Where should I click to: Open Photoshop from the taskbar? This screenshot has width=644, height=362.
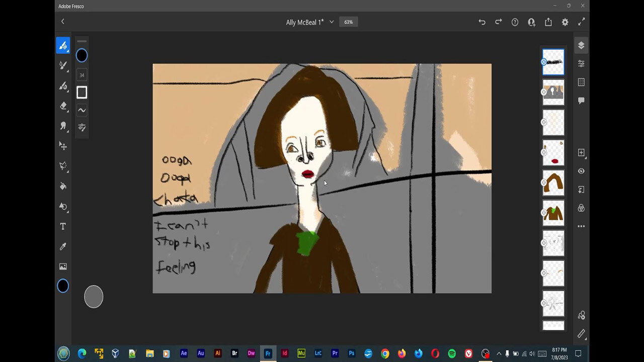[x=352, y=353]
